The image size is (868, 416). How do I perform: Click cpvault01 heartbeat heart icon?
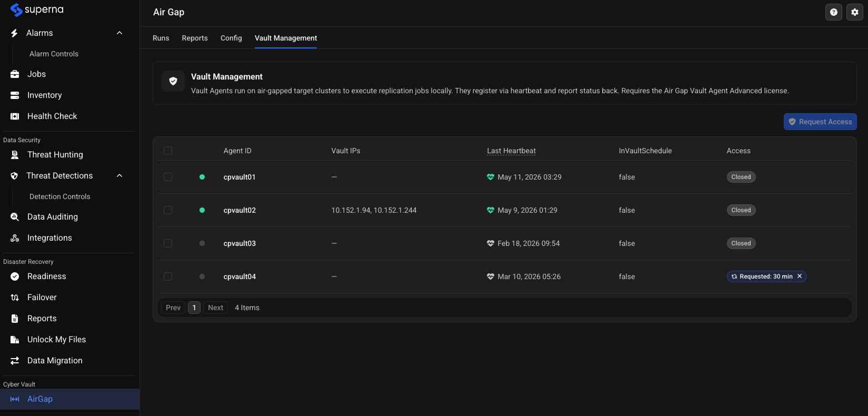[491, 177]
